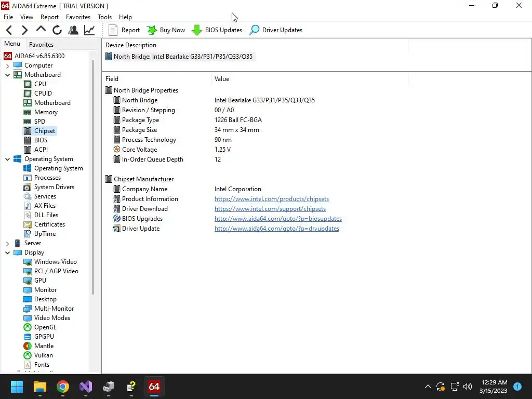Open the intel.com/support/chipsets link
Screen dimensions: 532x399
[x=270, y=209]
